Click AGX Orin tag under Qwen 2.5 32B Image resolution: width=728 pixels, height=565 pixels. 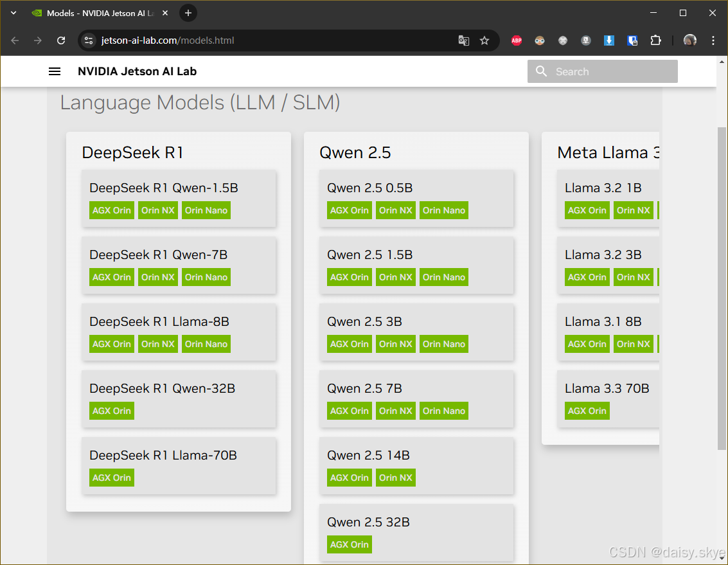(349, 544)
